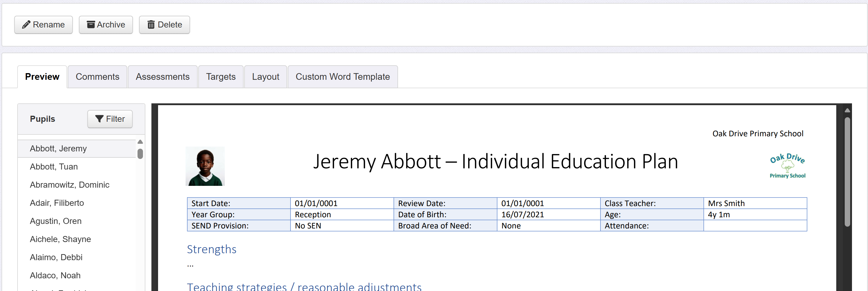The height and width of the screenshot is (291, 868).
Task: Pick Agustin, Oren in the pupil list
Action: click(x=56, y=221)
